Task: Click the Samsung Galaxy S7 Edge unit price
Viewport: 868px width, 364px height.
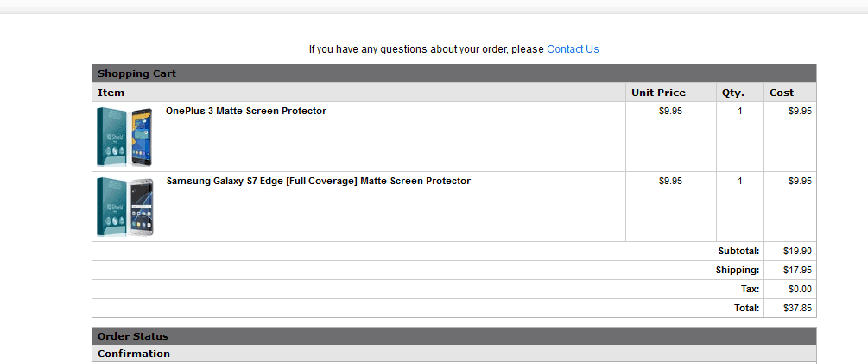Action: pos(670,182)
